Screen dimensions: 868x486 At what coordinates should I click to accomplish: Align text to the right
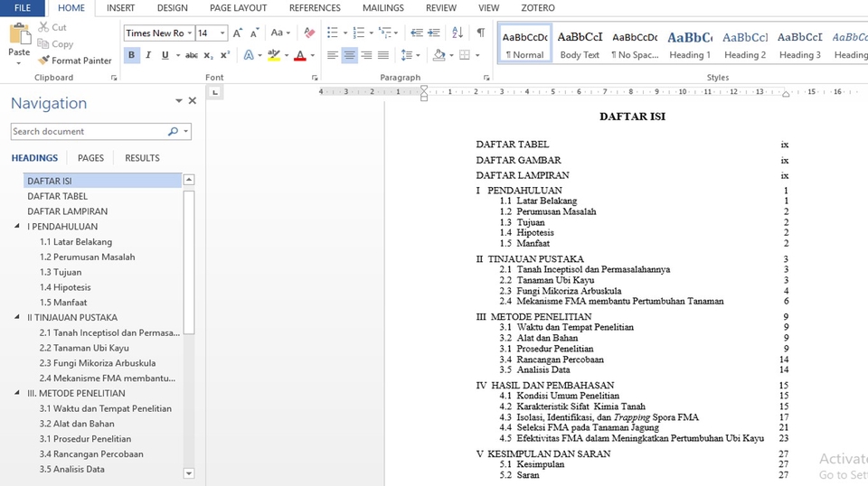[366, 55]
